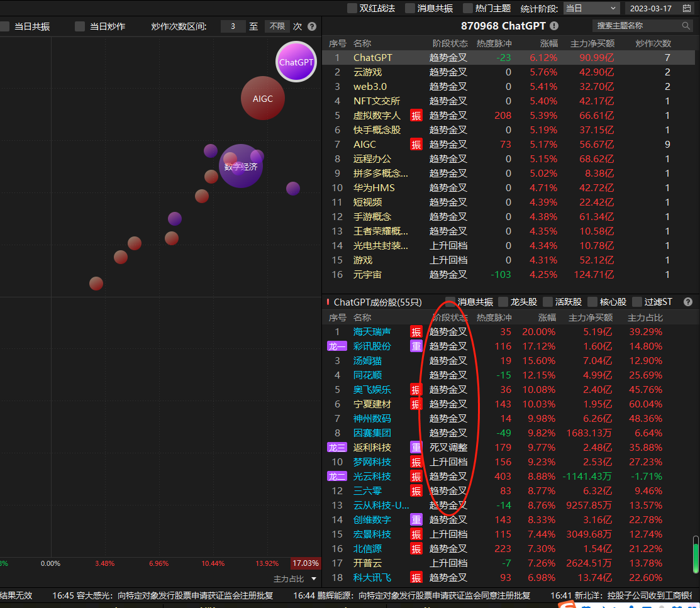Select the 云游戏 theme row
This screenshot has height=608, width=700.
click(x=508, y=72)
